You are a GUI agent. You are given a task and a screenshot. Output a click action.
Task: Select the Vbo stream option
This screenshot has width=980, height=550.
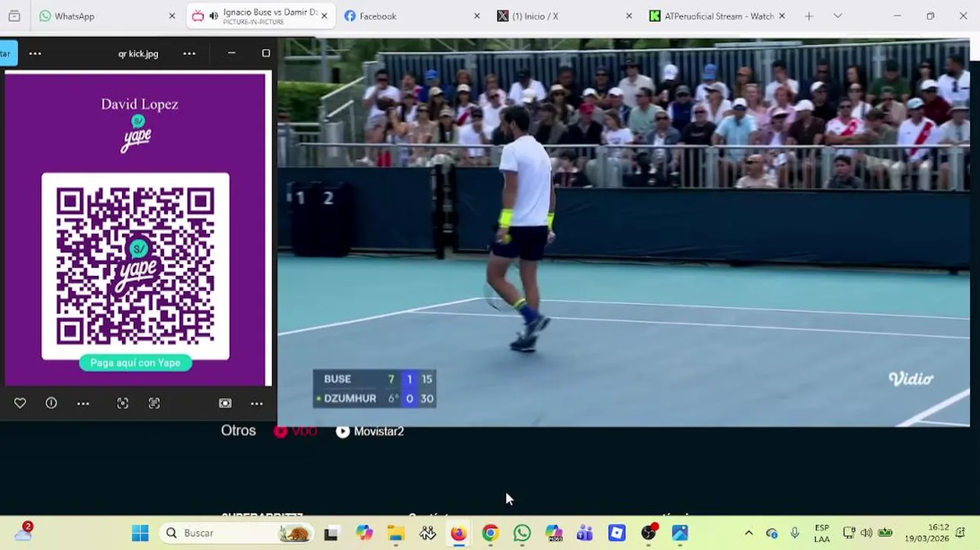coord(295,432)
